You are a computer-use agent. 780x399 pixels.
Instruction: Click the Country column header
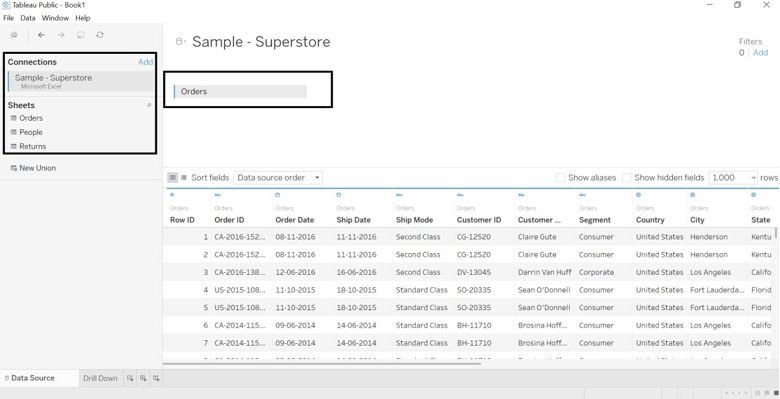(x=650, y=220)
